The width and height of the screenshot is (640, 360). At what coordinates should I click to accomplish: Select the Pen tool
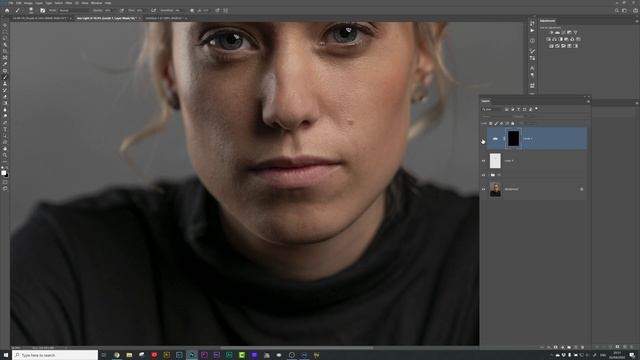point(5,122)
